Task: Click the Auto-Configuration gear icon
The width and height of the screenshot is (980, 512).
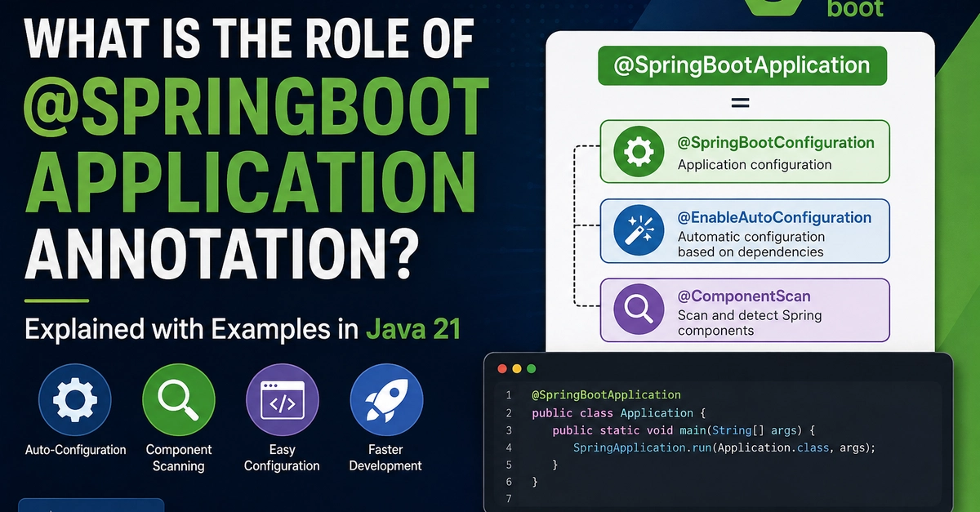Action: coord(74,400)
